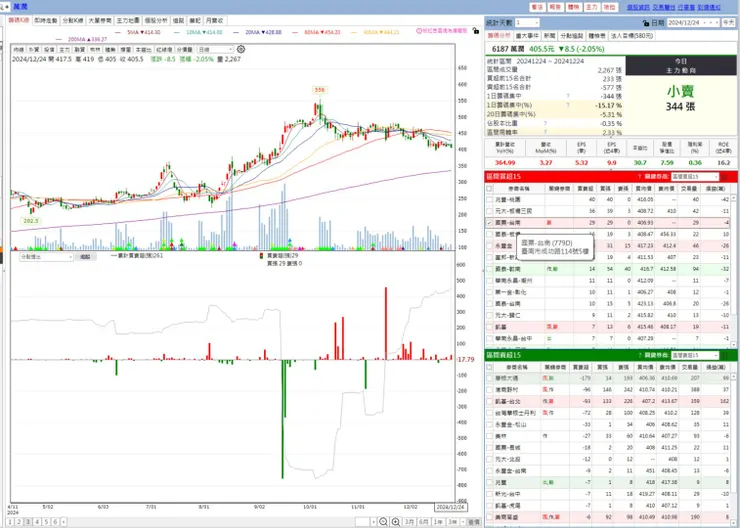The height and width of the screenshot is (528, 740).
Task: Click the 5MA legend color line
Action: click(x=120, y=32)
